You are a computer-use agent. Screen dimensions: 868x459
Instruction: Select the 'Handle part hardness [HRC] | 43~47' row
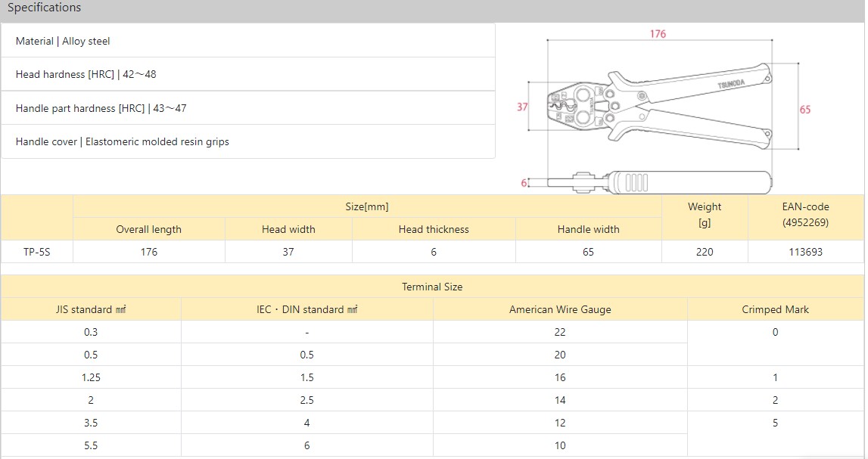248,108
